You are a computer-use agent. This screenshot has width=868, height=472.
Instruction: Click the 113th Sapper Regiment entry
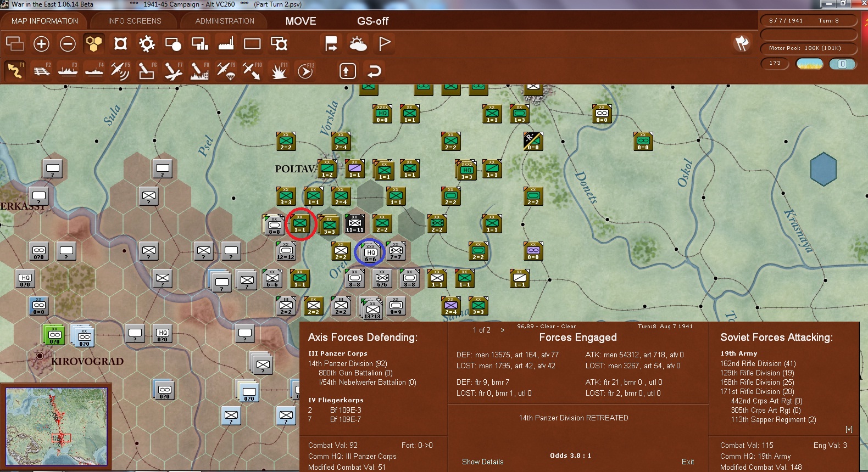[x=774, y=419]
